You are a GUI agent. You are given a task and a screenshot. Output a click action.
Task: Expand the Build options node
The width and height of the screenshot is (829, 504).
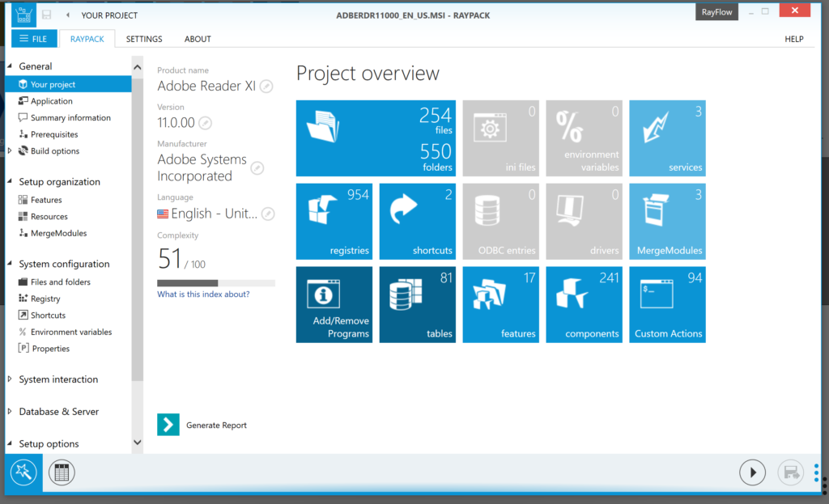(x=10, y=151)
